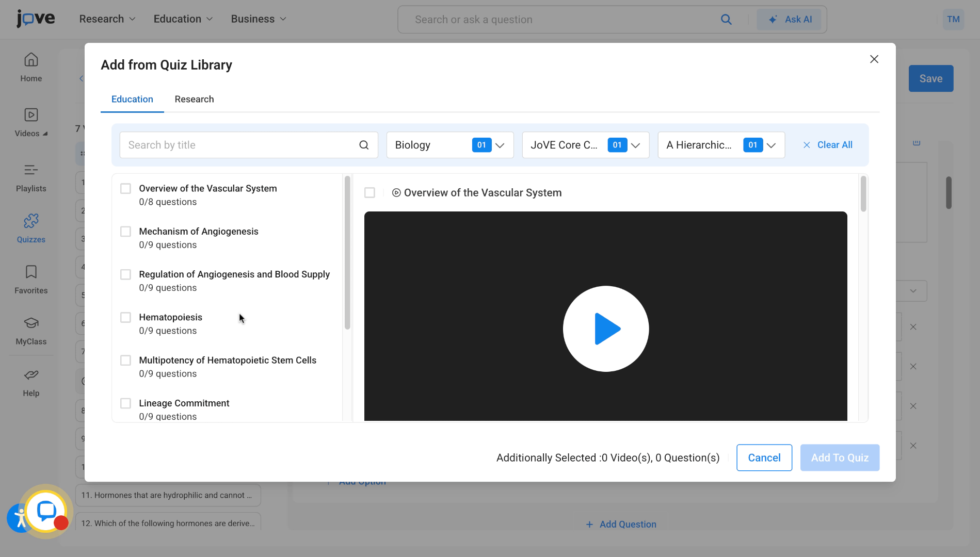The width and height of the screenshot is (980, 557).
Task: Tick the Mechanism of Angiogenesis checkbox
Action: point(125,232)
